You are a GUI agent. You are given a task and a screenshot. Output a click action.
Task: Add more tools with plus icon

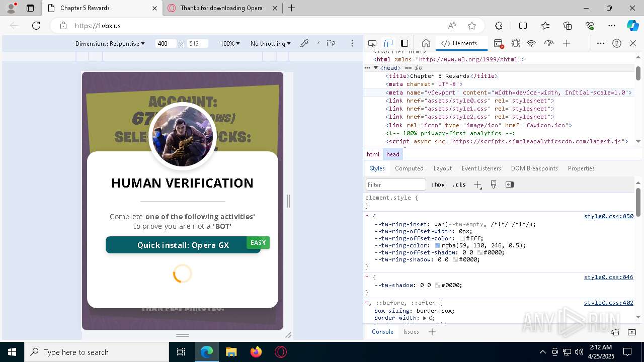pos(567,43)
